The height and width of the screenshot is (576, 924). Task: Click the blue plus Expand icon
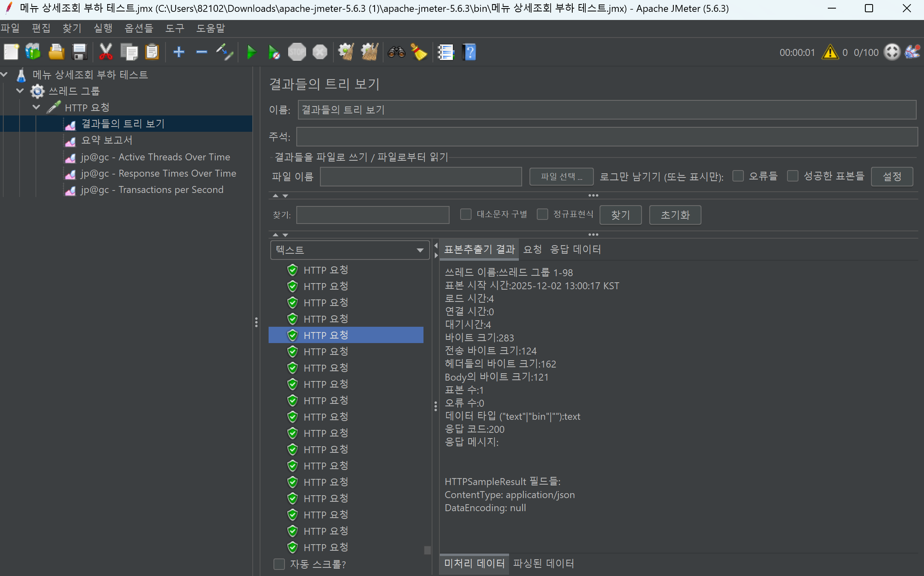(x=179, y=52)
